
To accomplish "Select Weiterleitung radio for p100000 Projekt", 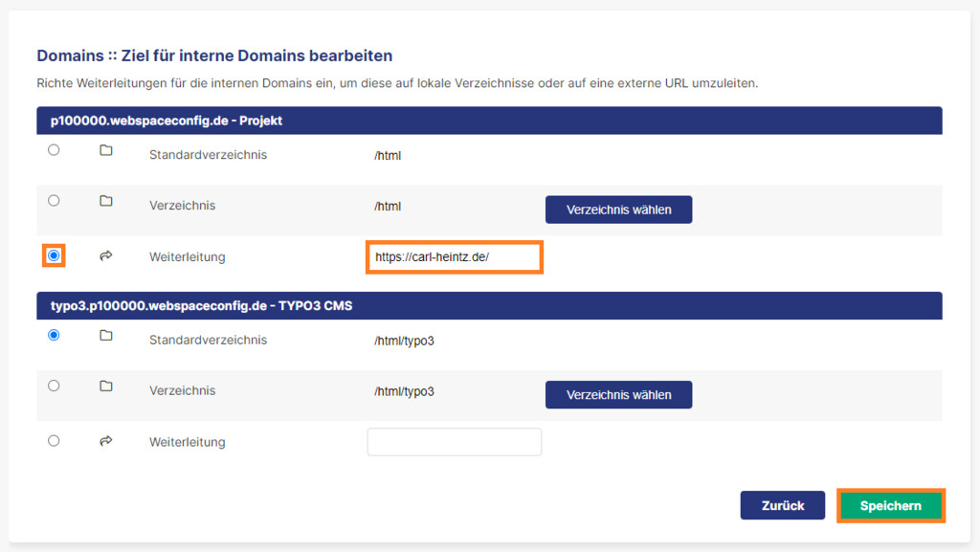I will point(54,255).
